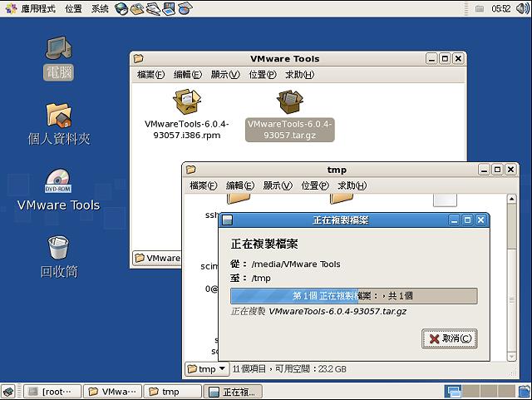Maximize the tmp window
532x400 pixels.
(x=497, y=169)
